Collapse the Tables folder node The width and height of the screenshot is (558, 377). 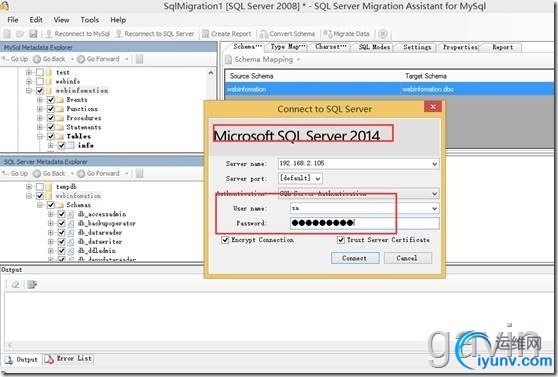[x=40, y=136]
